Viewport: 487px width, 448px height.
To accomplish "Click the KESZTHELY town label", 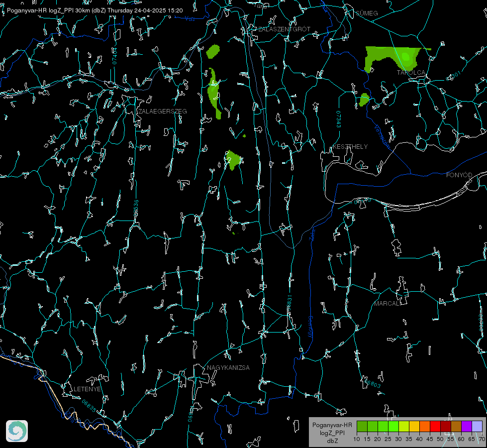I will 350,147.
